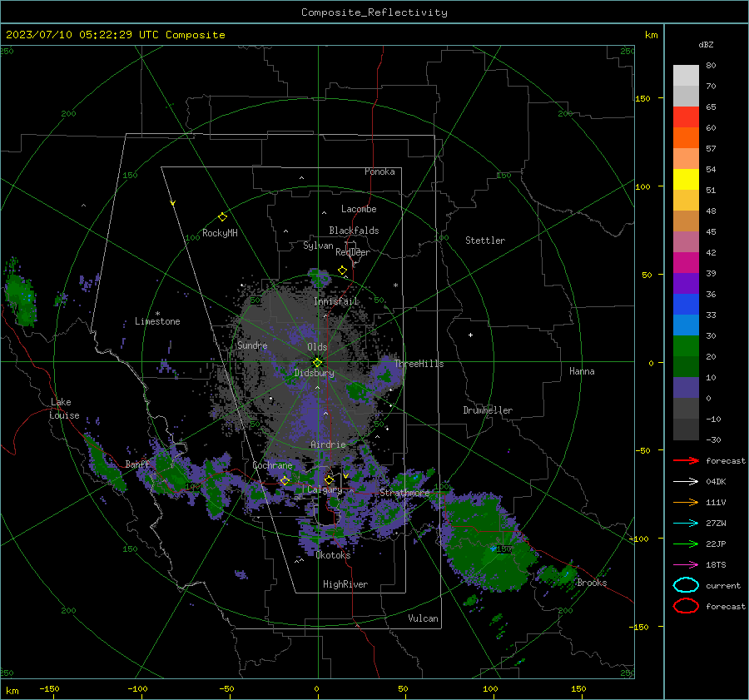The width and height of the screenshot is (749, 700).
Task: Click the Brooks city label
Action: tap(592, 583)
